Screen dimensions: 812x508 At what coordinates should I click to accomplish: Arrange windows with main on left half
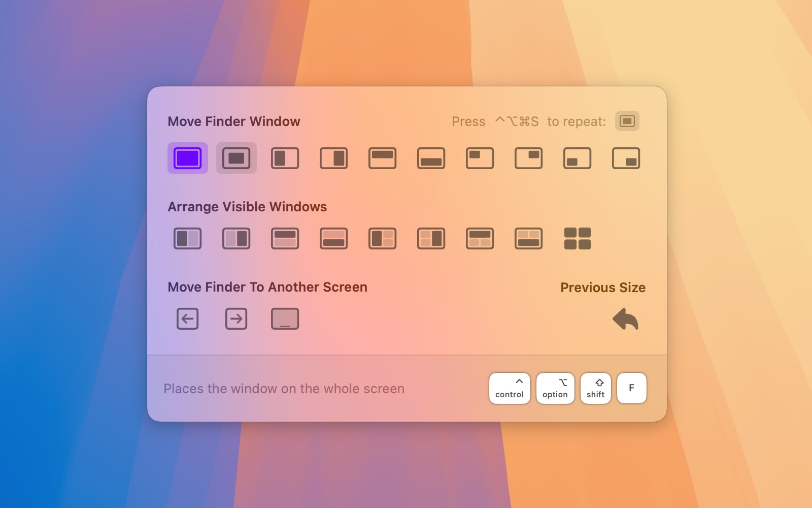pos(188,238)
